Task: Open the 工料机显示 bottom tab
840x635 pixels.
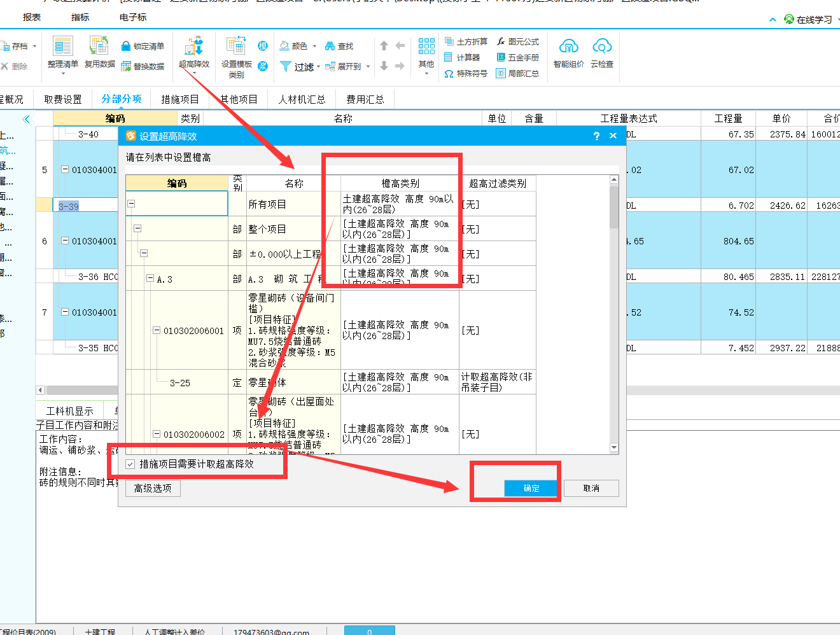Action: pos(70,411)
